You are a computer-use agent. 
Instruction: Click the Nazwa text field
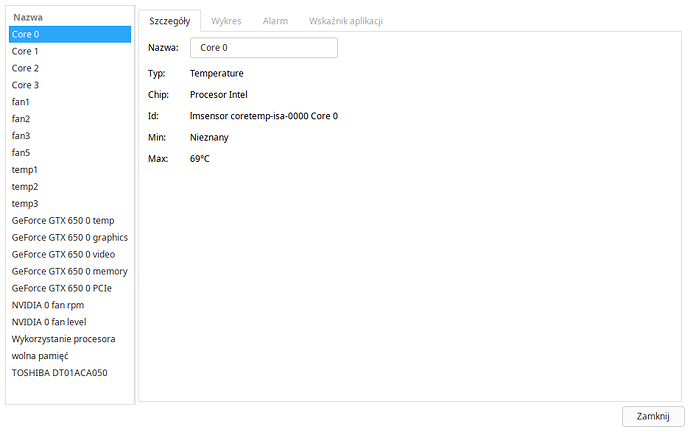(264, 47)
